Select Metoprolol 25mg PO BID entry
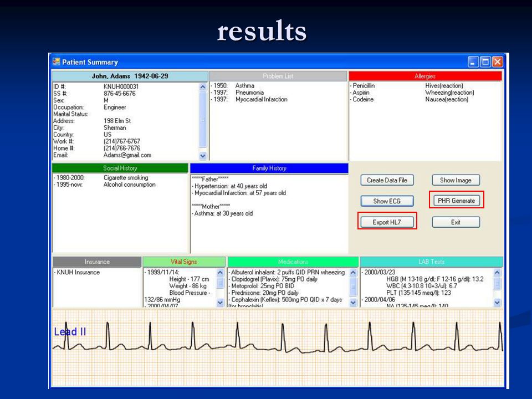This screenshot has height=399, width=532. coord(262,286)
